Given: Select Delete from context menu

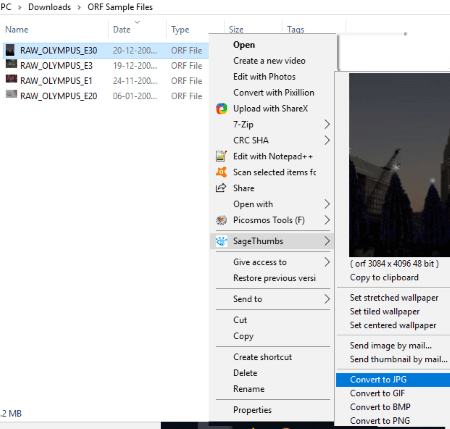Looking at the screenshot, I should (245, 373).
